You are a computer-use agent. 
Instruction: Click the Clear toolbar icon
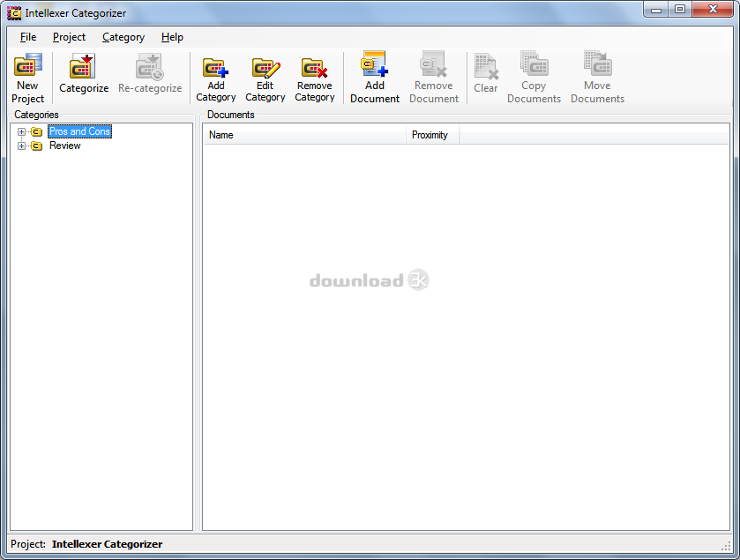[486, 66]
